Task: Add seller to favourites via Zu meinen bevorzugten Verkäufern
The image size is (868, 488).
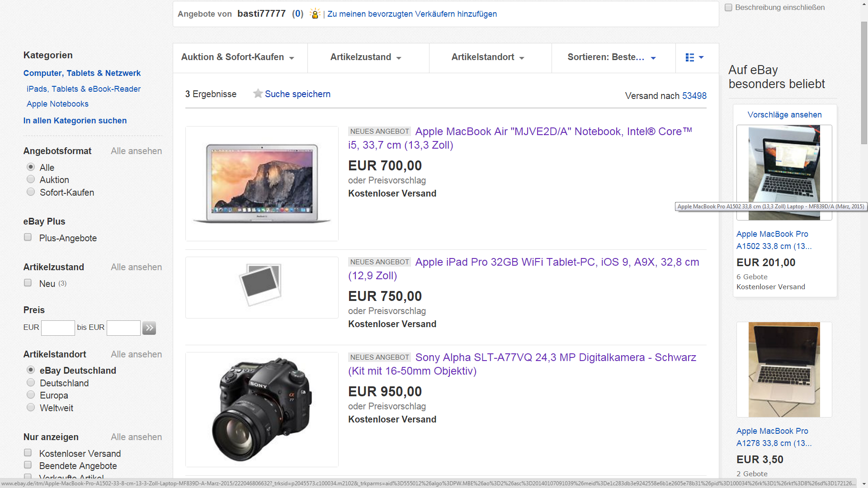Action: pyautogui.click(x=412, y=14)
